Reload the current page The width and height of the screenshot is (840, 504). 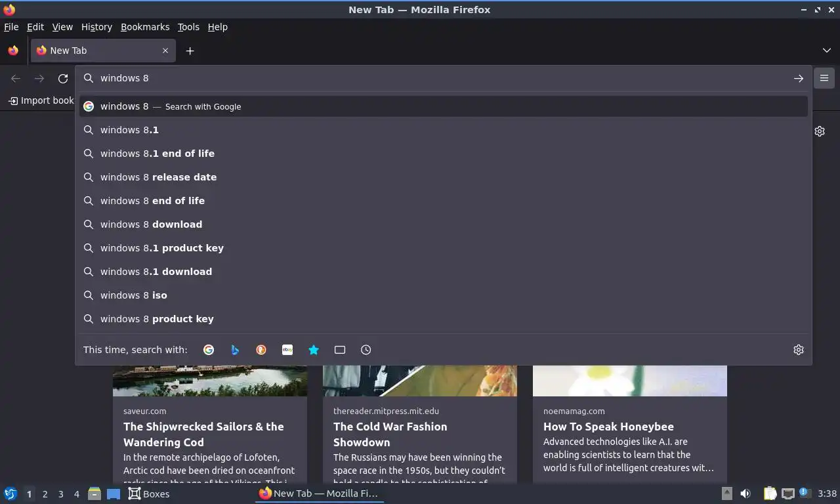tap(63, 79)
